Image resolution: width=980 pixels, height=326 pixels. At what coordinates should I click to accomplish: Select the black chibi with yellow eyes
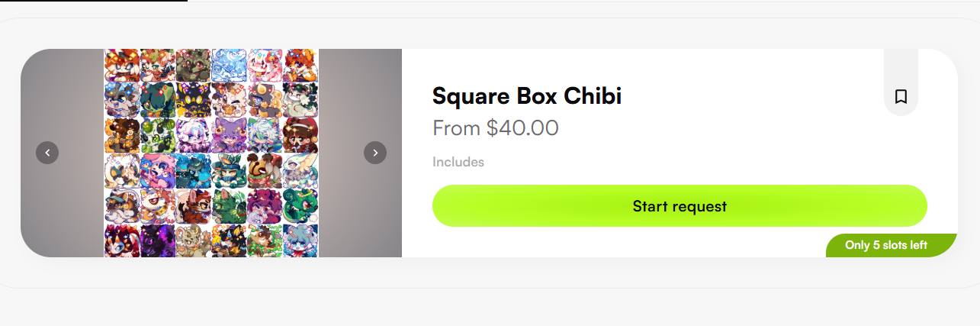pos(193,99)
